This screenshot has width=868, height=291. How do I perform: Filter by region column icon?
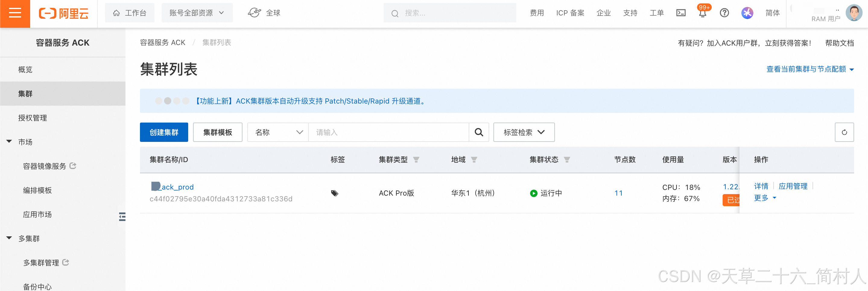(x=474, y=160)
